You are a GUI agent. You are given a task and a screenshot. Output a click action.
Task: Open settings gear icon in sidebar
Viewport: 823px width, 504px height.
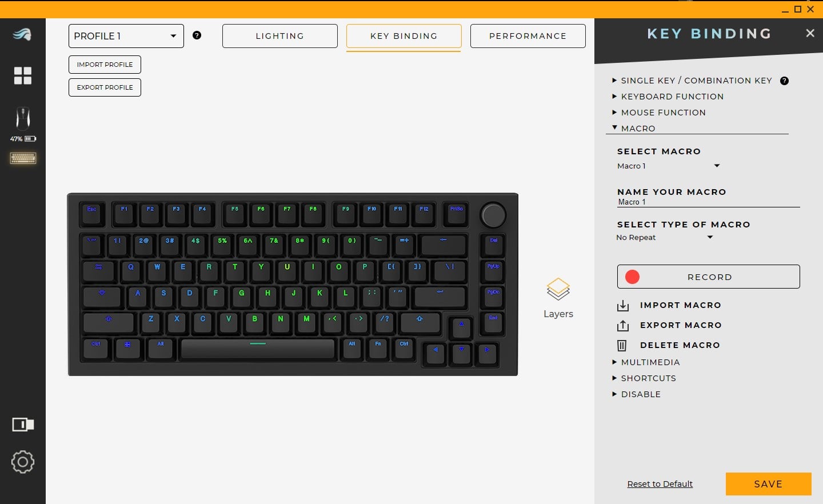(x=23, y=462)
